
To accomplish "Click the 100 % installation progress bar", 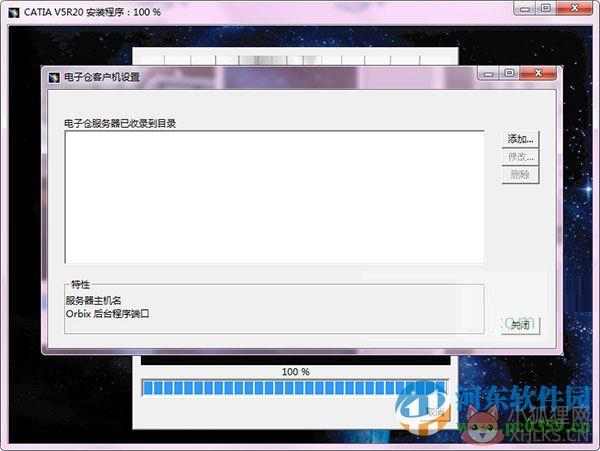I will click(x=295, y=388).
